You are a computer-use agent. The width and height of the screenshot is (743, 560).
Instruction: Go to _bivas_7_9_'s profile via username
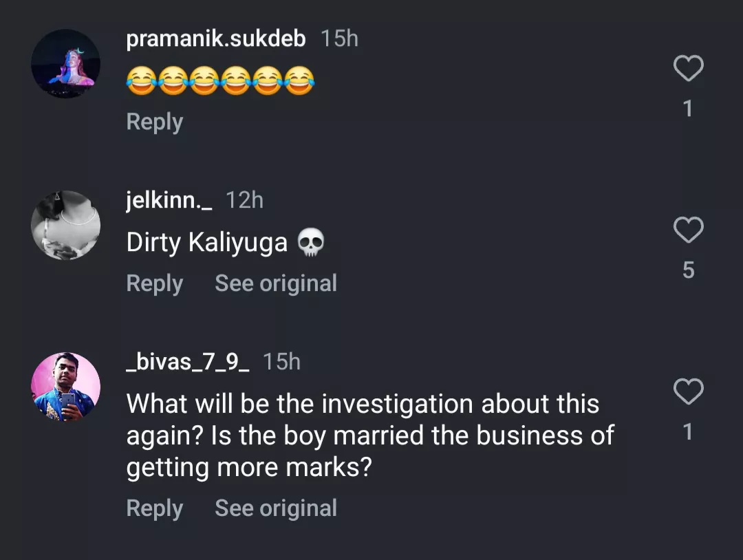point(188,361)
